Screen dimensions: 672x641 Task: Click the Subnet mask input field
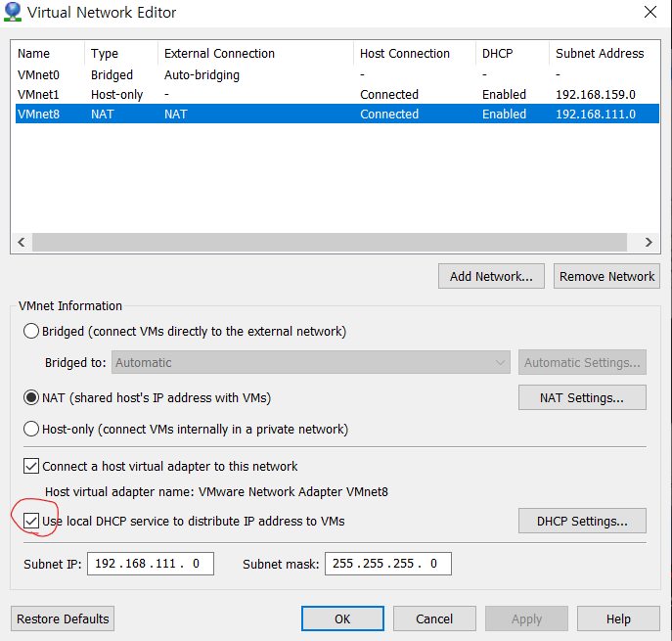click(x=388, y=564)
